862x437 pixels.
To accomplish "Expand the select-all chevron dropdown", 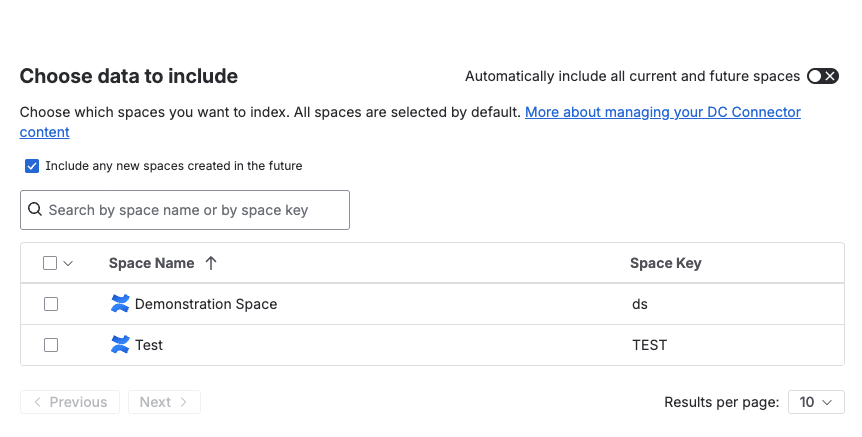I will 68,264.
